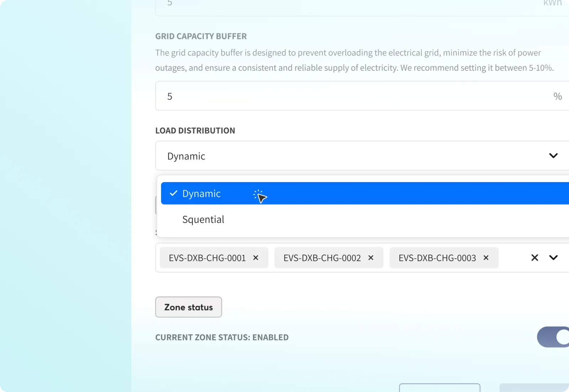The width and height of the screenshot is (569, 392).
Task: Click the EVS-DXB-CHG-0002 tag label
Action: pyautogui.click(x=322, y=258)
